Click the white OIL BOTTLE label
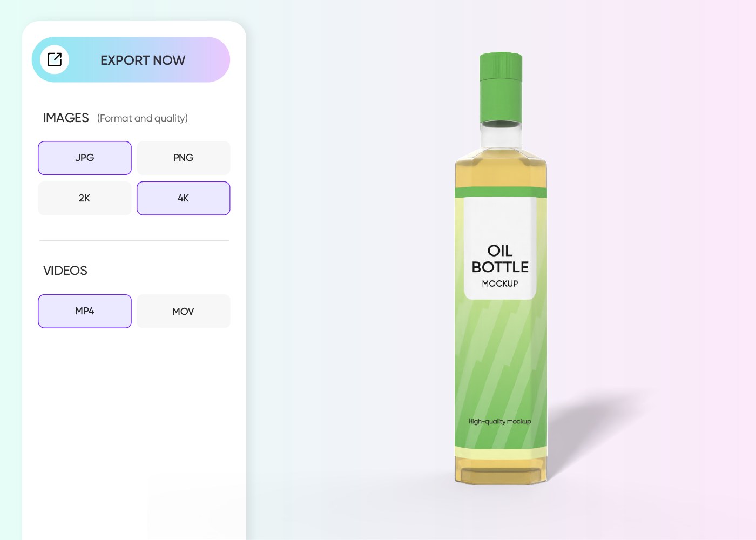Image resolution: width=756 pixels, height=540 pixels. point(500,249)
